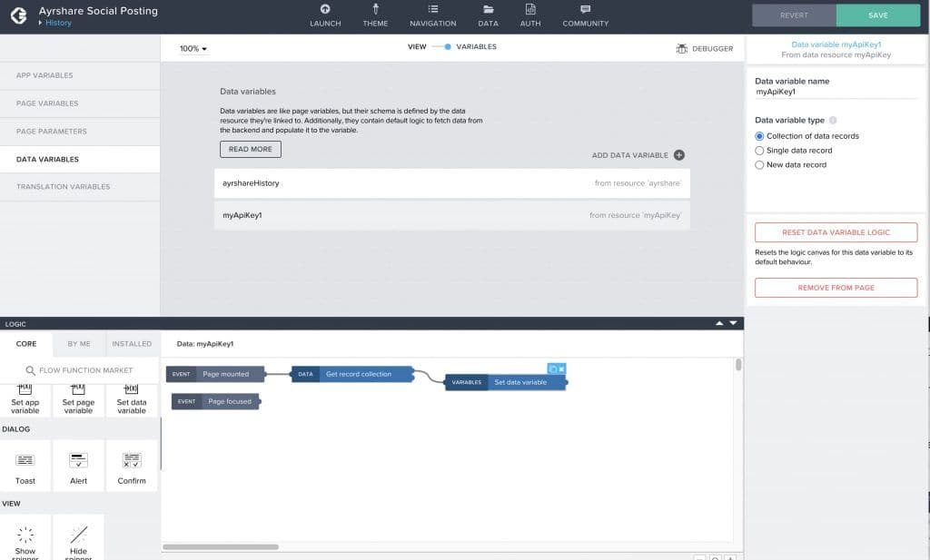Open App Variables section
The height and width of the screenshot is (560, 930).
coord(80,75)
